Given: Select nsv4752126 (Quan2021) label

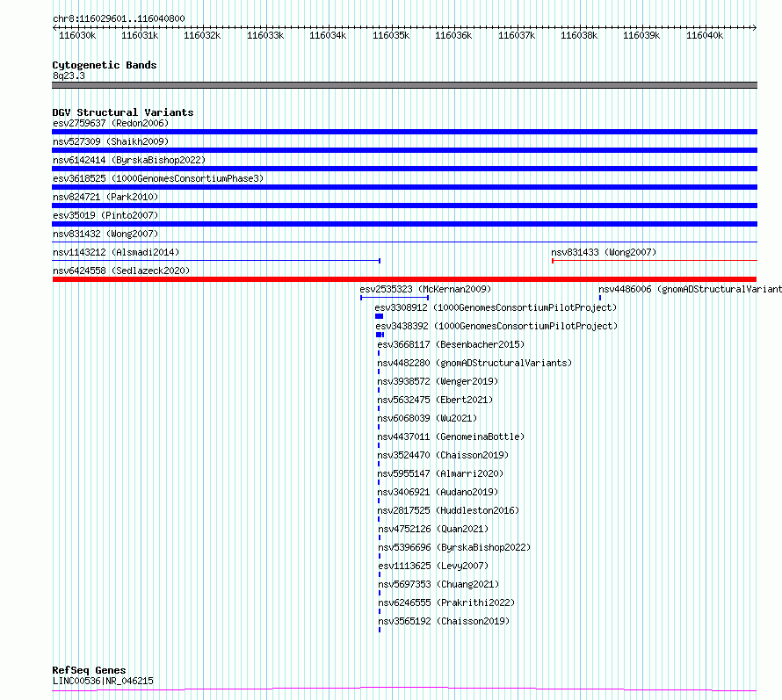Looking at the screenshot, I should [x=433, y=529].
